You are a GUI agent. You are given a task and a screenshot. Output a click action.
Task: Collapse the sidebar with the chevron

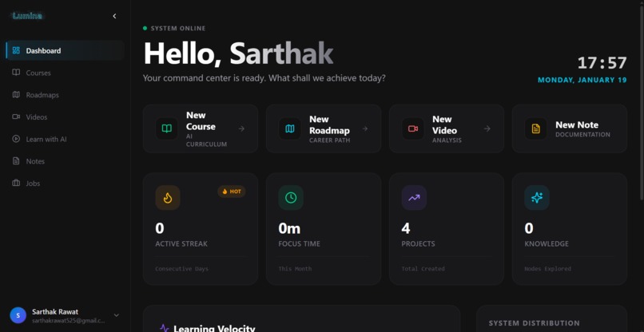[x=114, y=16]
